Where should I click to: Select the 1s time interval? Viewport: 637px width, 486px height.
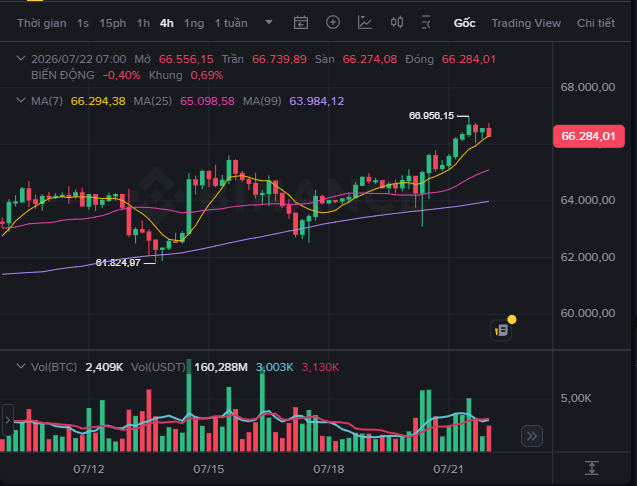click(x=83, y=23)
